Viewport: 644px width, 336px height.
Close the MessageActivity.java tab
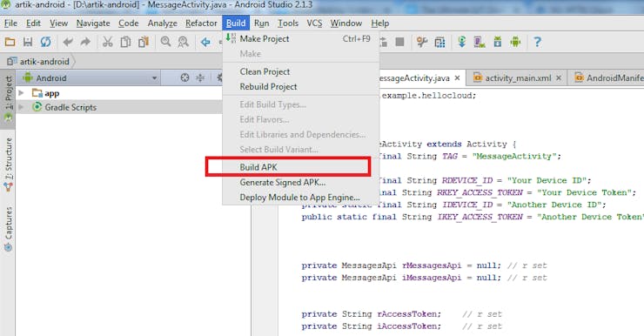[x=457, y=77]
